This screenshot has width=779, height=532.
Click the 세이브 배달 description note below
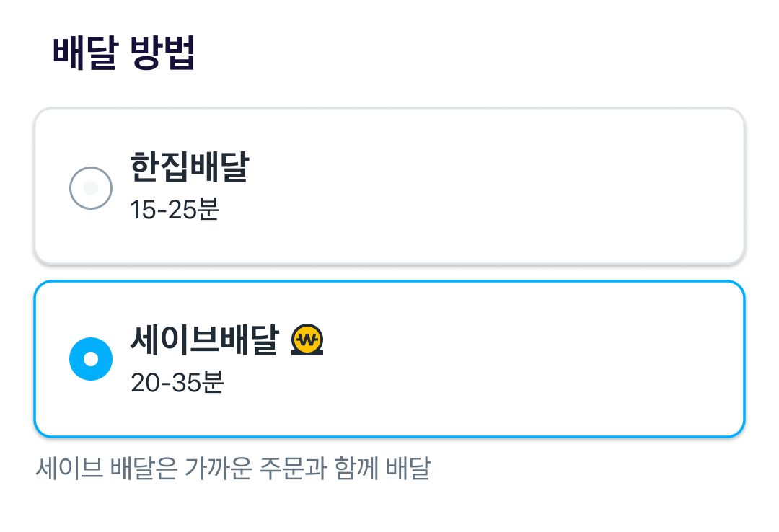point(233,468)
